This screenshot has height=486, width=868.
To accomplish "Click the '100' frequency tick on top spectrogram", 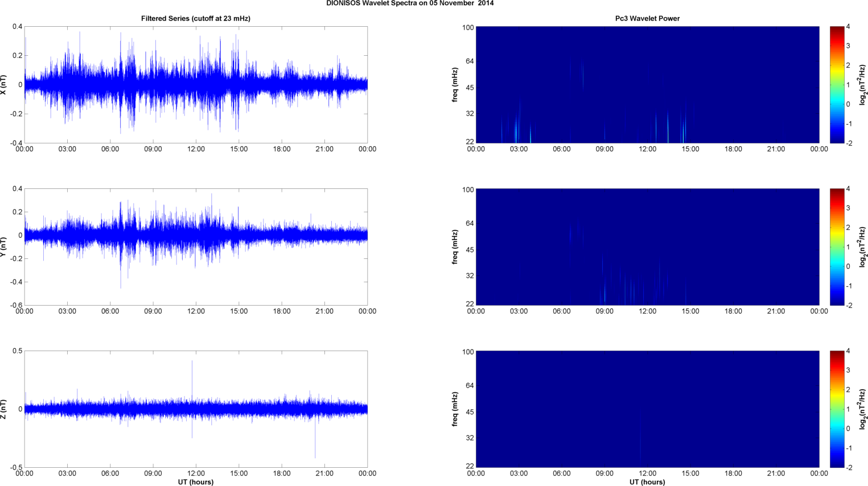I will pyautogui.click(x=468, y=27).
